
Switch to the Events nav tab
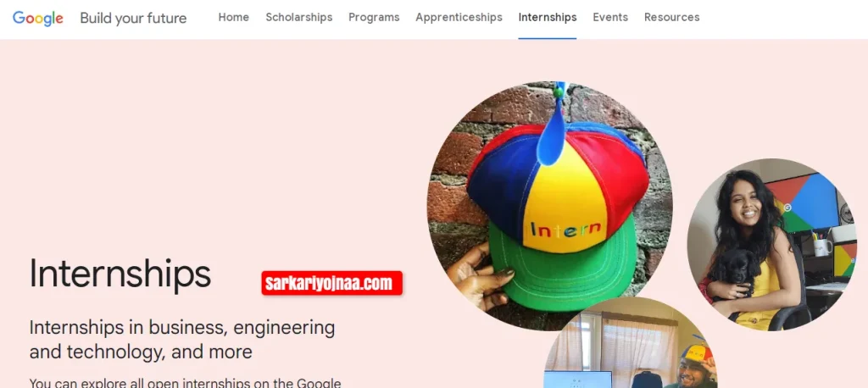pyautogui.click(x=610, y=17)
